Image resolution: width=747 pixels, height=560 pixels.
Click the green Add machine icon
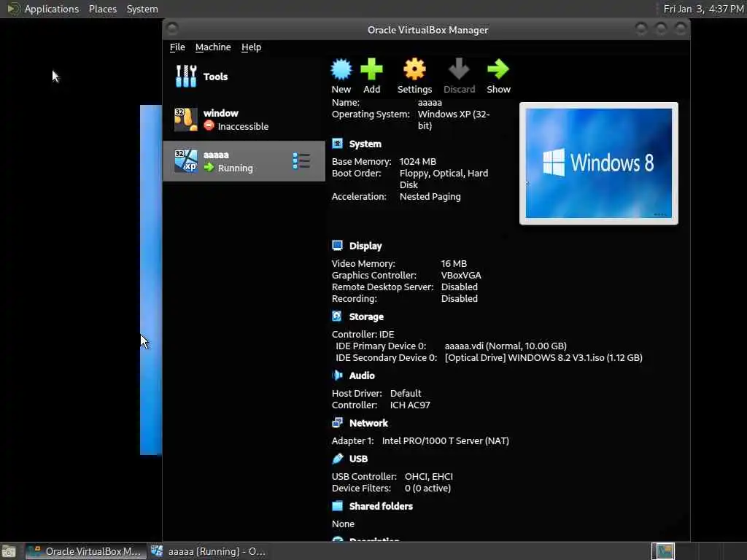[371, 69]
